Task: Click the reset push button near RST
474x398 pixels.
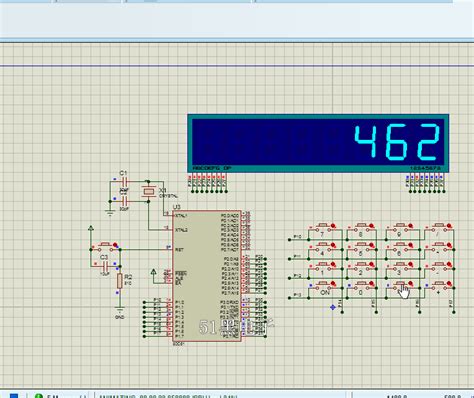Action: [x=105, y=246]
